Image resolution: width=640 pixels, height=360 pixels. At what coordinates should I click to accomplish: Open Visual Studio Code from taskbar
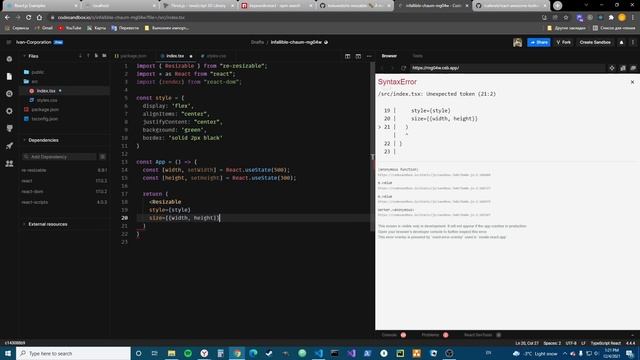[318, 353]
